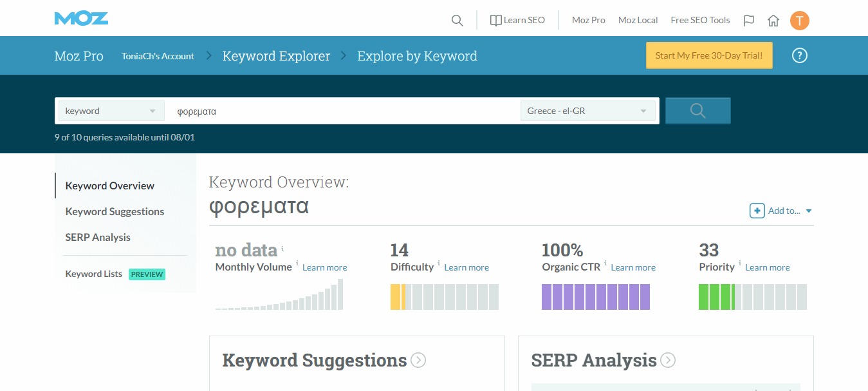Click the plus icon beside Add to
This screenshot has width=868, height=391.
pyautogui.click(x=757, y=211)
